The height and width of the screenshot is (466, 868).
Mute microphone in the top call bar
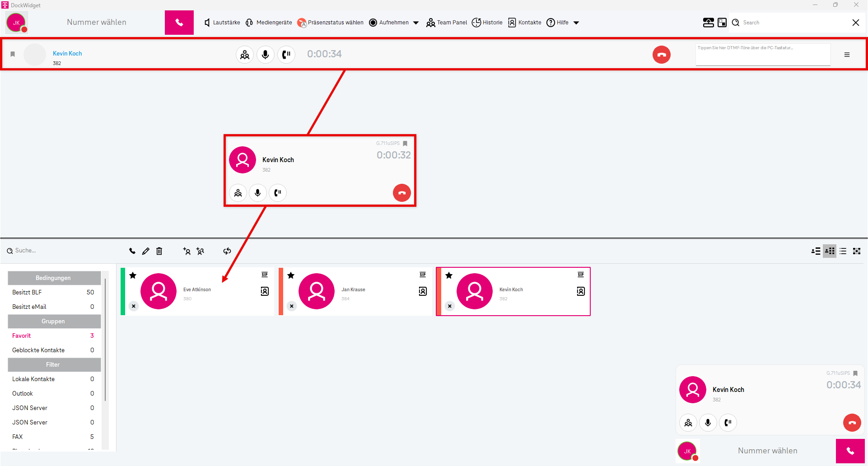tap(266, 55)
